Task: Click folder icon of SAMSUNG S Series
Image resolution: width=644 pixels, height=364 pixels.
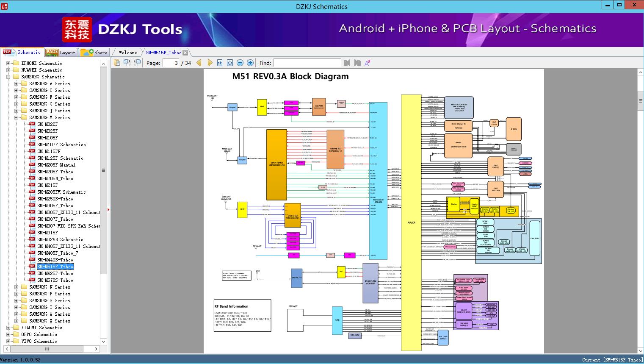Action: click(x=24, y=300)
